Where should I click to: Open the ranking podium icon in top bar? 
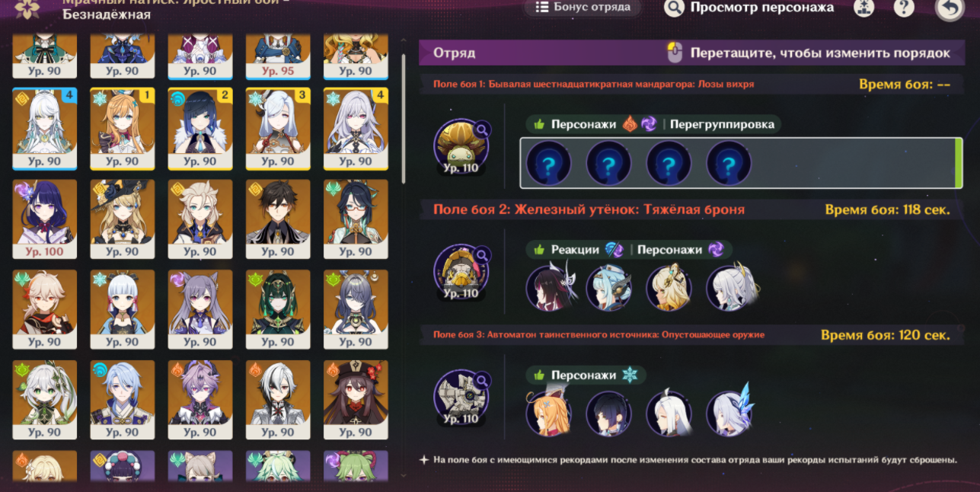(x=864, y=8)
